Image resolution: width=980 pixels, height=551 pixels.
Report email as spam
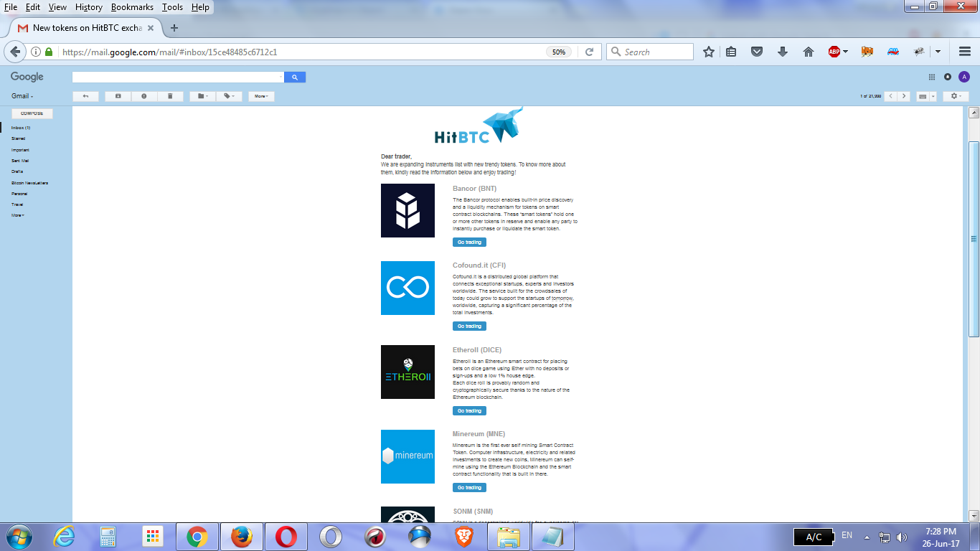pos(143,96)
